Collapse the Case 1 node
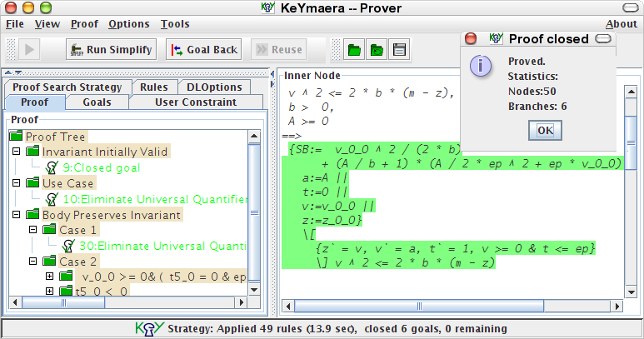 pos(32,230)
